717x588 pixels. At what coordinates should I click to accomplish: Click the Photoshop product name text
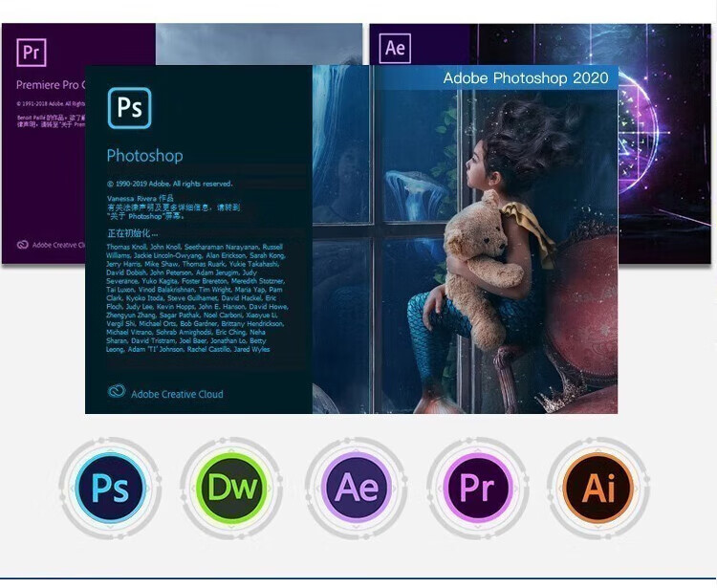[x=145, y=156]
